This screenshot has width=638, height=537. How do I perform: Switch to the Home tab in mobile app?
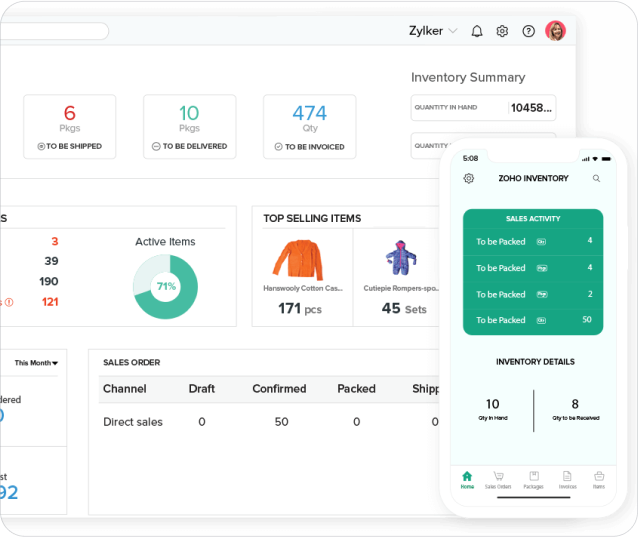click(467, 480)
